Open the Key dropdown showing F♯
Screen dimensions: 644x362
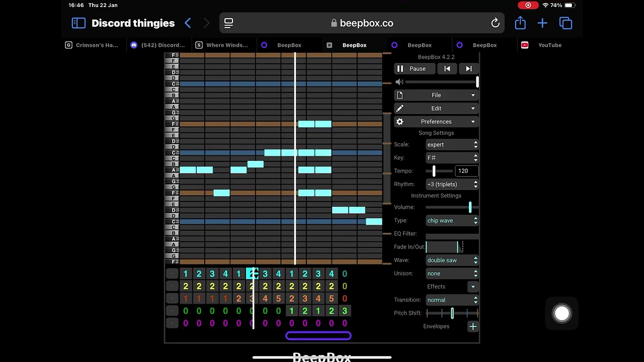pos(452,158)
